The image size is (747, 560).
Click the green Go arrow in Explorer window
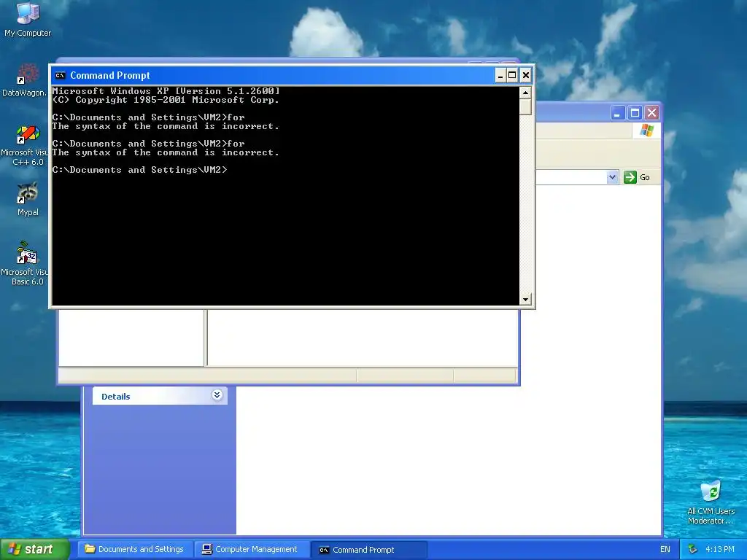pos(630,177)
